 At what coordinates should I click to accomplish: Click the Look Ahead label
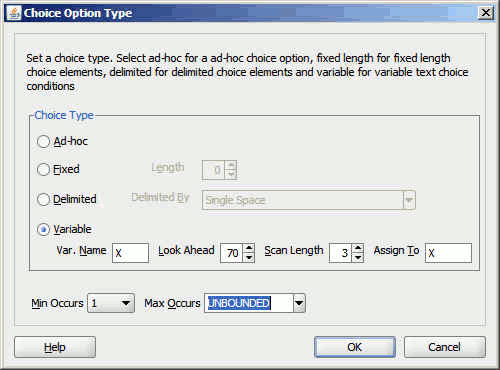[x=186, y=250]
